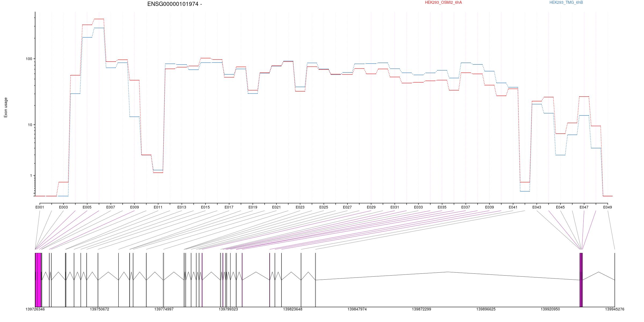Click genomic coordinate 139896625
Image resolution: width=644 pixels, height=322 pixels.
[486, 309]
